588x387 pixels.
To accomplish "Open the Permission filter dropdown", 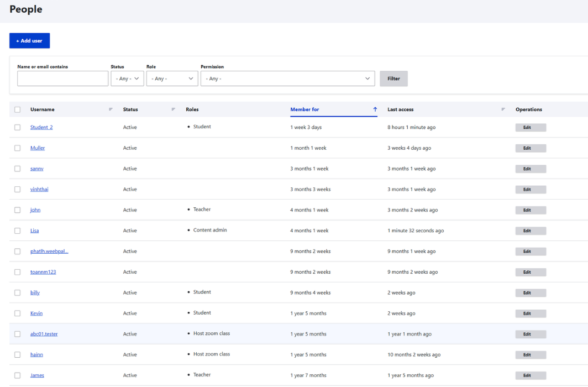I will (x=287, y=79).
